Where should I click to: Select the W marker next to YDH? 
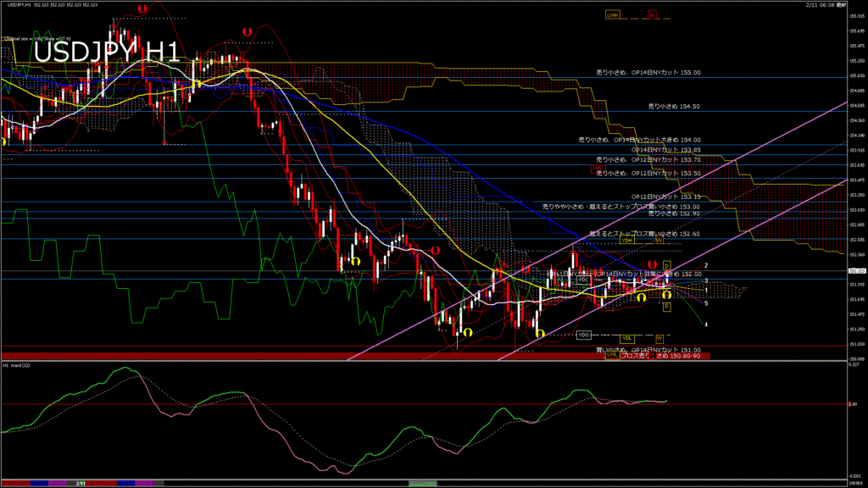click(659, 240)
